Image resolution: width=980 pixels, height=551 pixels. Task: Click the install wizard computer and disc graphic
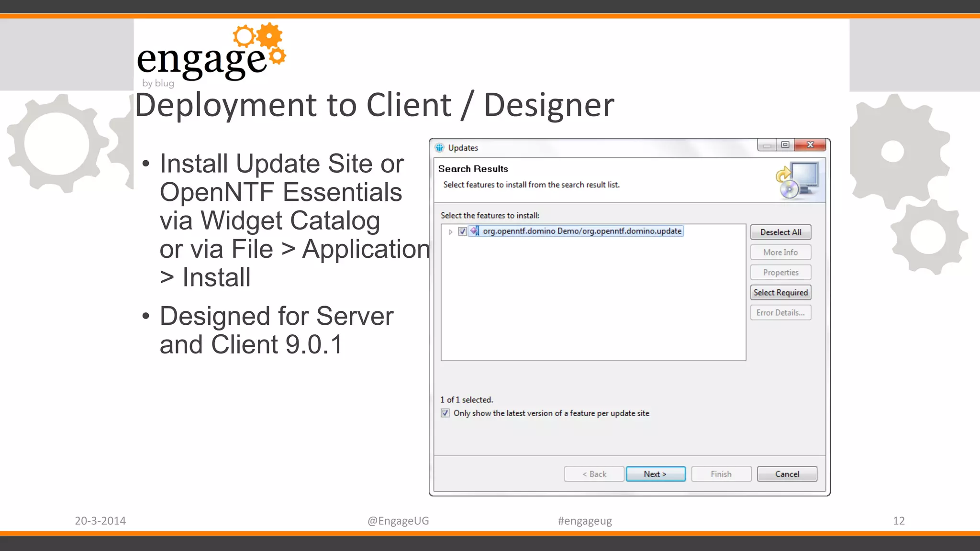point(797,180)
